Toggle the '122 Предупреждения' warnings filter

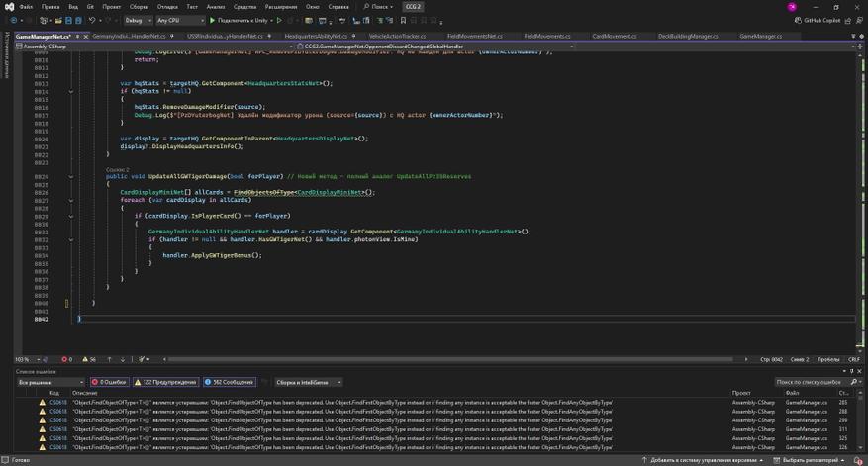point(165,382)
